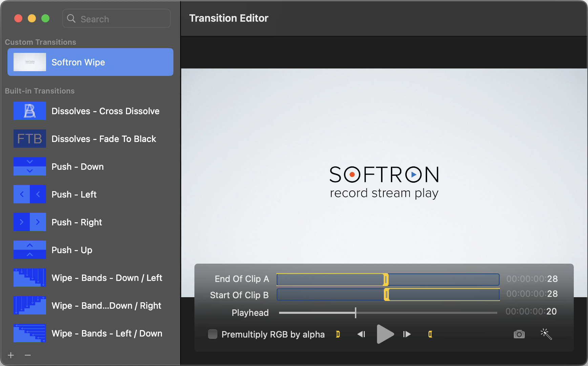Add a new transition with plus button
The width and height of the screenshot is (588, 366).
(11, 355)
